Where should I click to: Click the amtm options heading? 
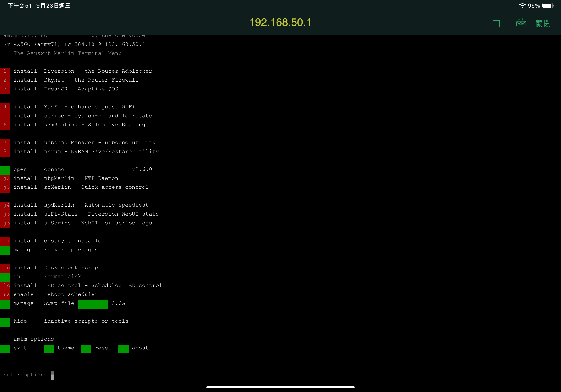(34, 339)
